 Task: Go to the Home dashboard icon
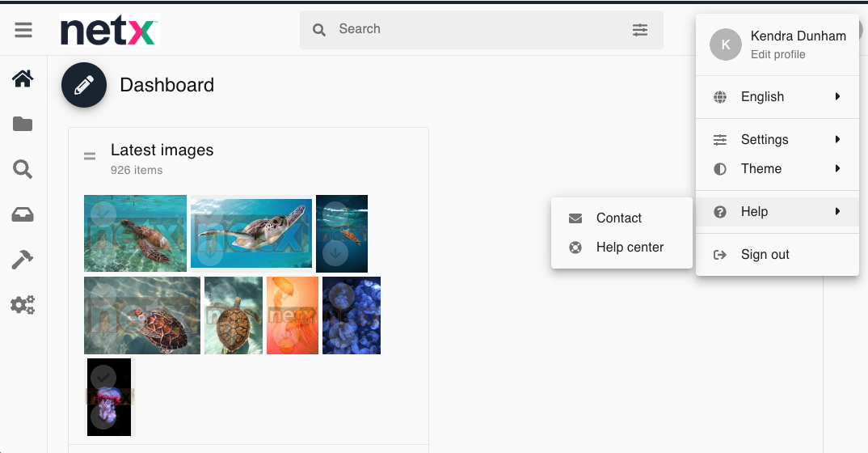(x=23, y=78)
